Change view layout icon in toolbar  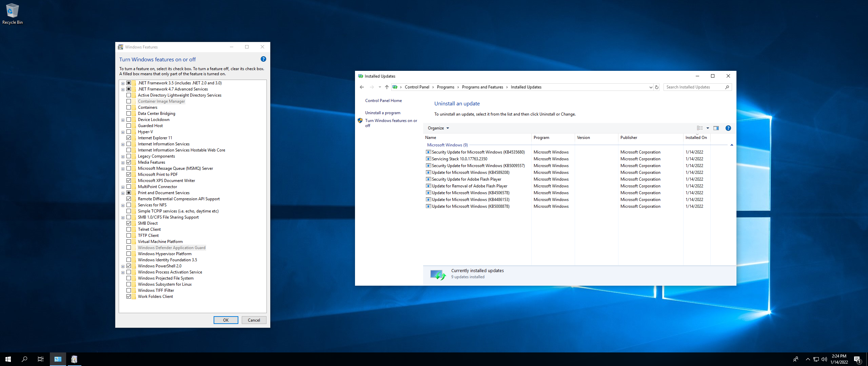point(699,128)
